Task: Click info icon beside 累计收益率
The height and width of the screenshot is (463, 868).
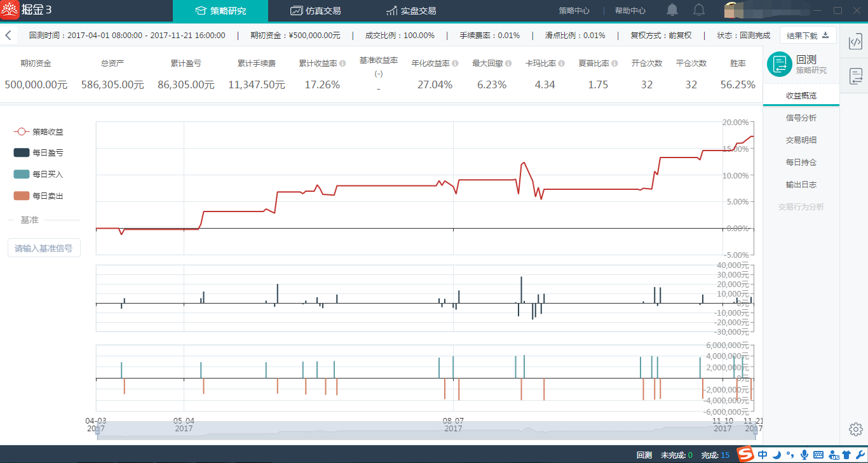Action: pyautogui.click(x=342, y=64)
